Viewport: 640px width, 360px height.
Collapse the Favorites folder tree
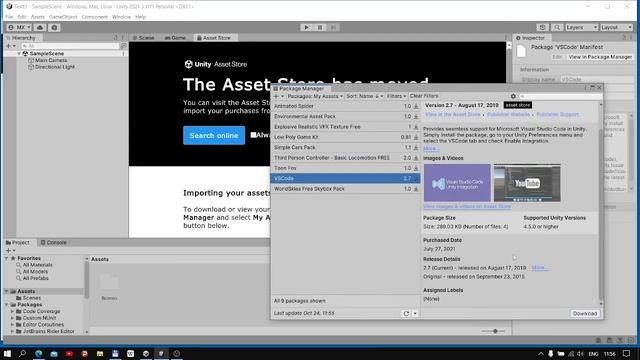[7, 258]
